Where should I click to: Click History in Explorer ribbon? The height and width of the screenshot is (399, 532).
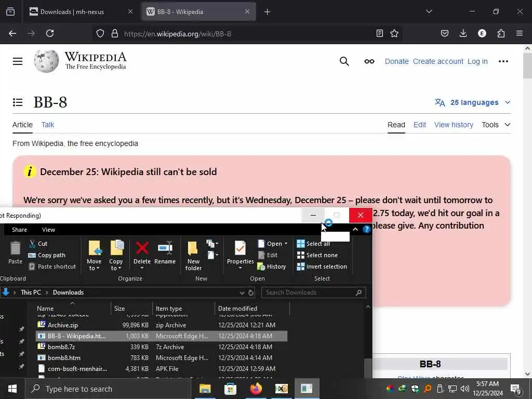[272, 267]
